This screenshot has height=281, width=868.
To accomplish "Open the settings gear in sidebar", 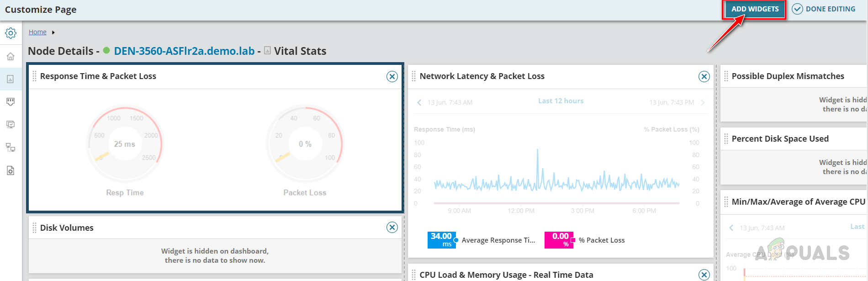I will pos(11,33).
